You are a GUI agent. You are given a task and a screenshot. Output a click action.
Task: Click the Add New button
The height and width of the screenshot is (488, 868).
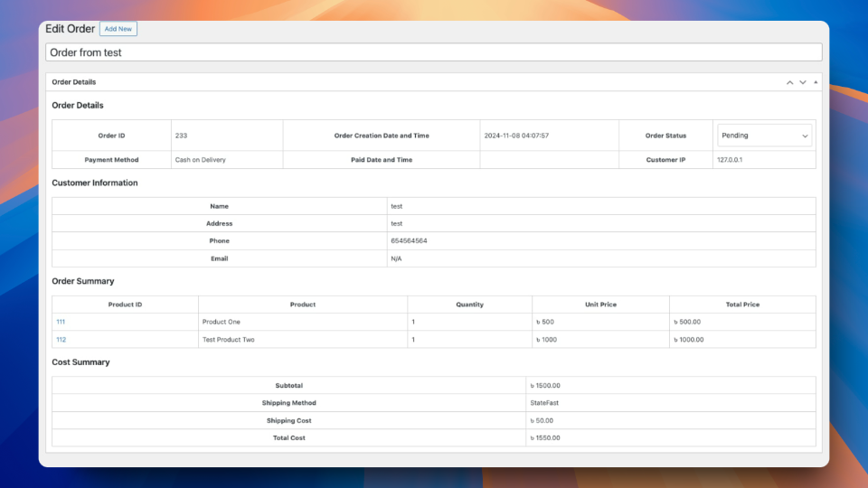(118, 29)
